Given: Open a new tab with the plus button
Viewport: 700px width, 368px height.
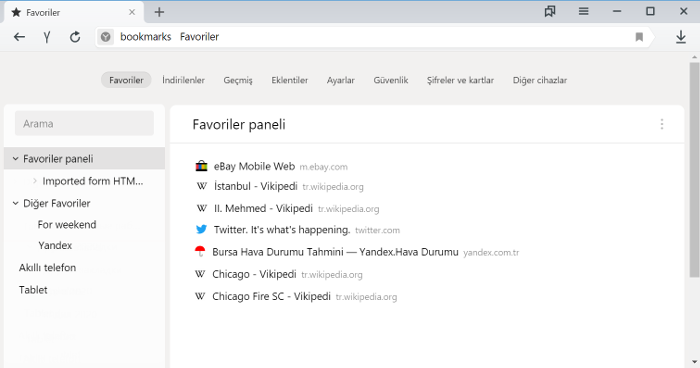Looking at the screenshot, I should click(159, 12).
